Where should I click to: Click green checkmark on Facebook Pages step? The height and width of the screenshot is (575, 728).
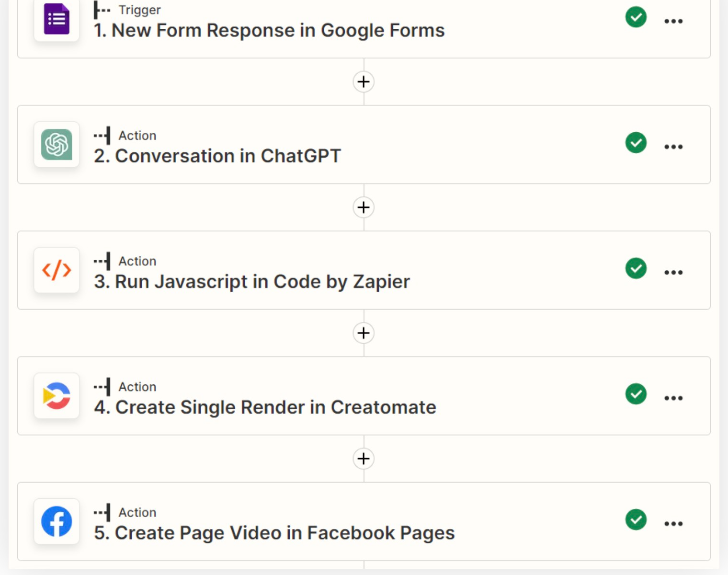[x=636, y=519]
